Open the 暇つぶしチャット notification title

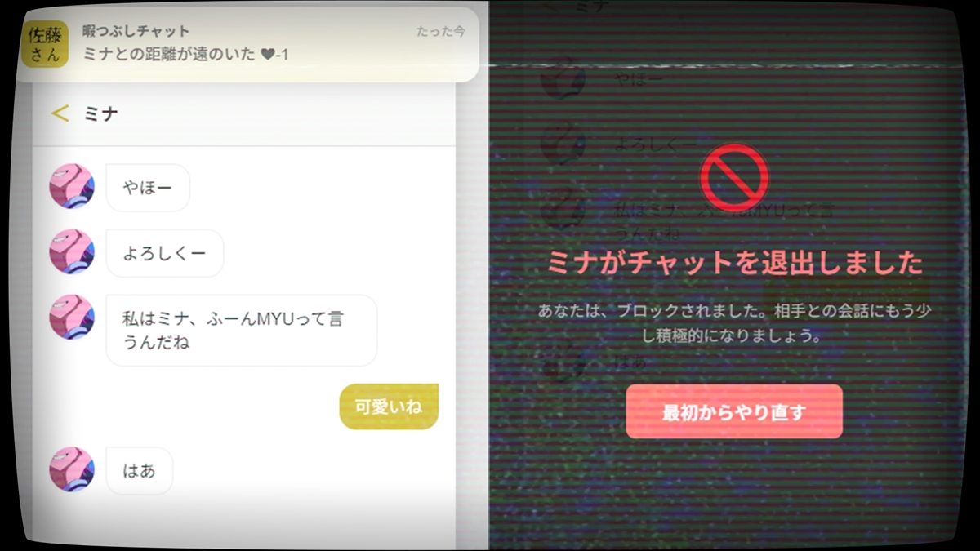136,31
